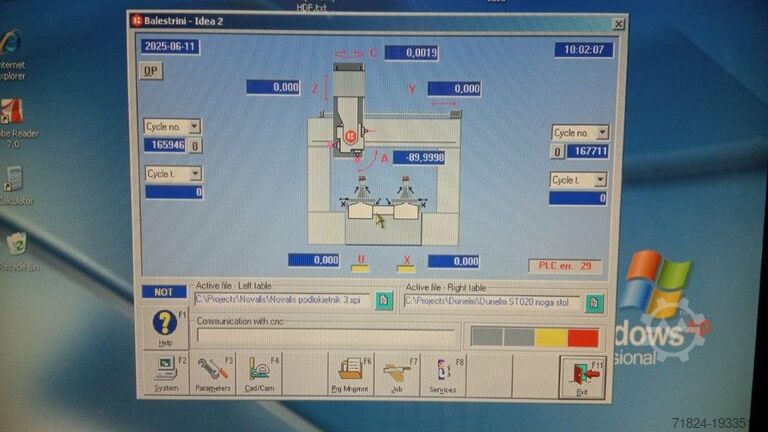Click the red status light swatch

[583, 338]
